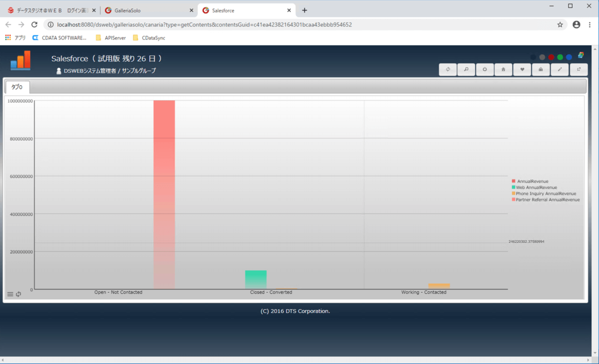
Task: Click the 246220302.37580994 average value label
Action: (526, 241)
